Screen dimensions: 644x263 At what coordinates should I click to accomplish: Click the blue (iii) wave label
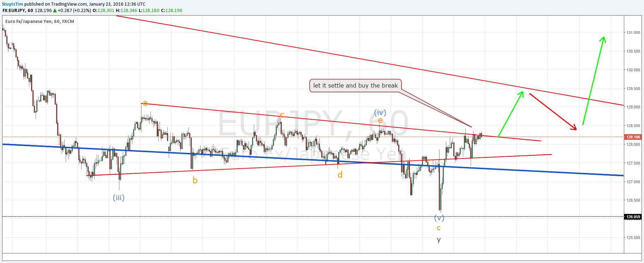click(119, 198)
